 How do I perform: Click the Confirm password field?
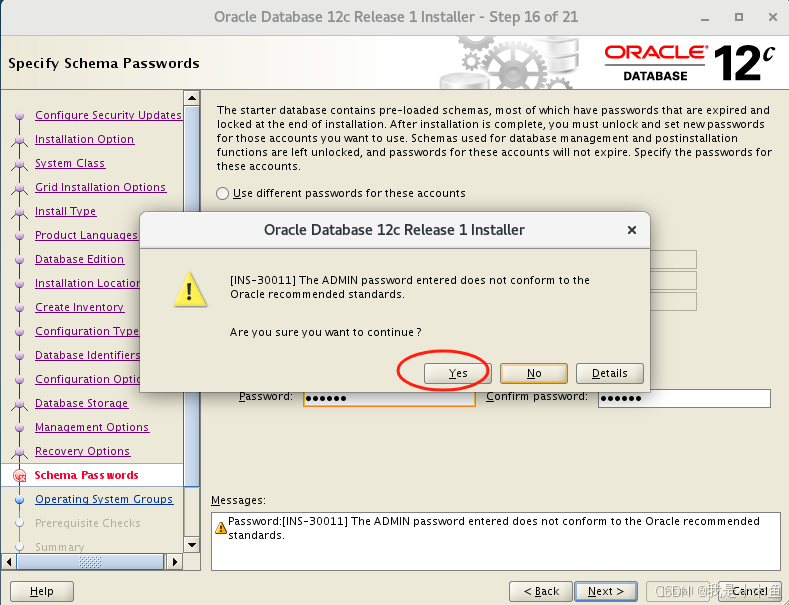684,398
